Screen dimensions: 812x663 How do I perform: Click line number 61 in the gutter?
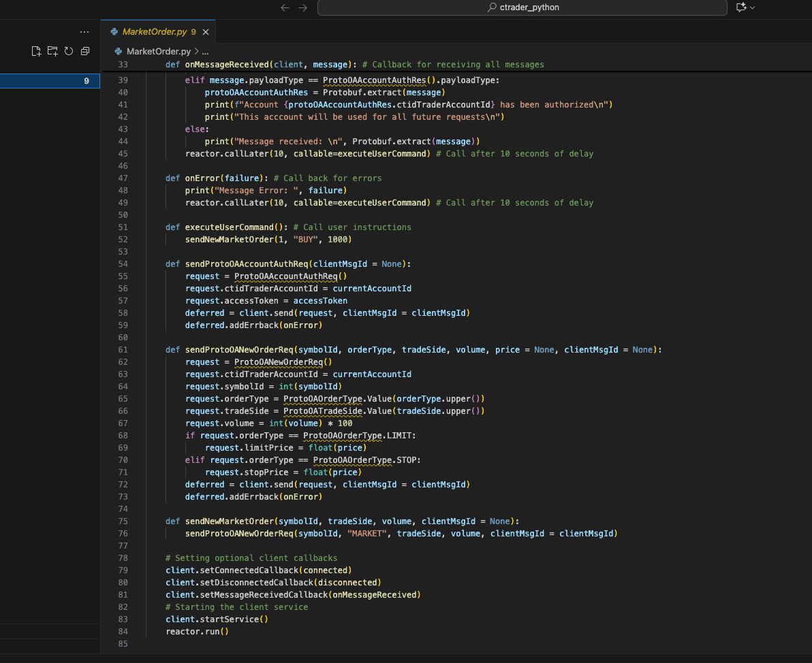click(123, 350)
